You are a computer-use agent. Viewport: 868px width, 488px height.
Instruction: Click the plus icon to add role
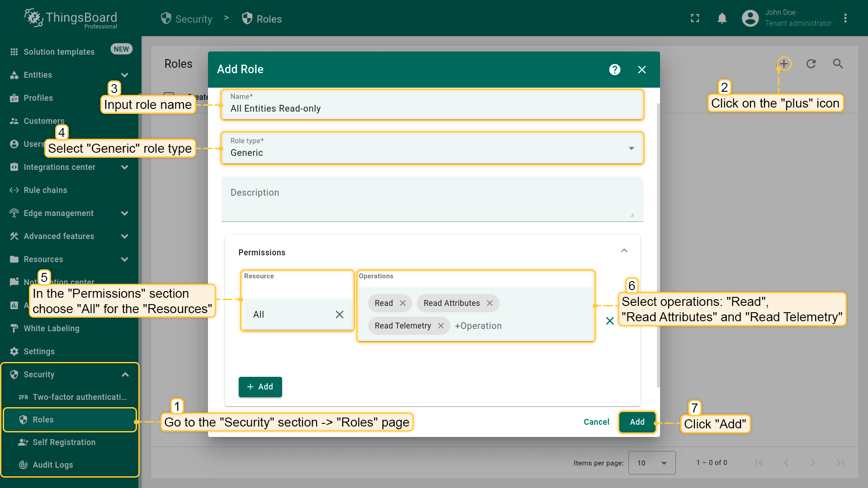784,64
